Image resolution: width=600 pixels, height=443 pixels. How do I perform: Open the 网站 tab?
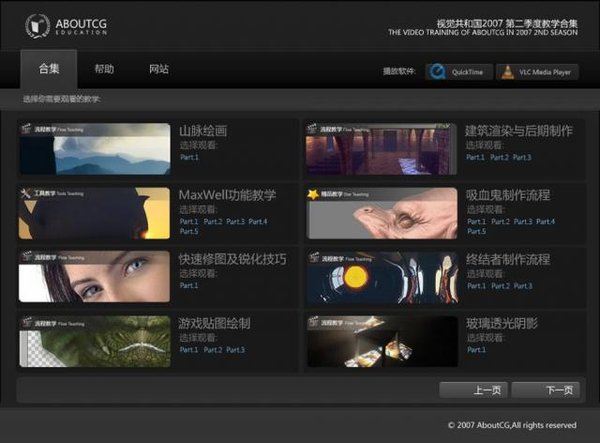pyautogui.click(x=158, y=69)
